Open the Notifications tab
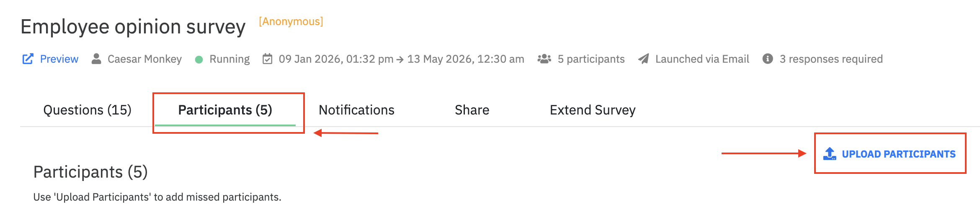This screenshot has height=219, width=980. (x=356, y=110)
